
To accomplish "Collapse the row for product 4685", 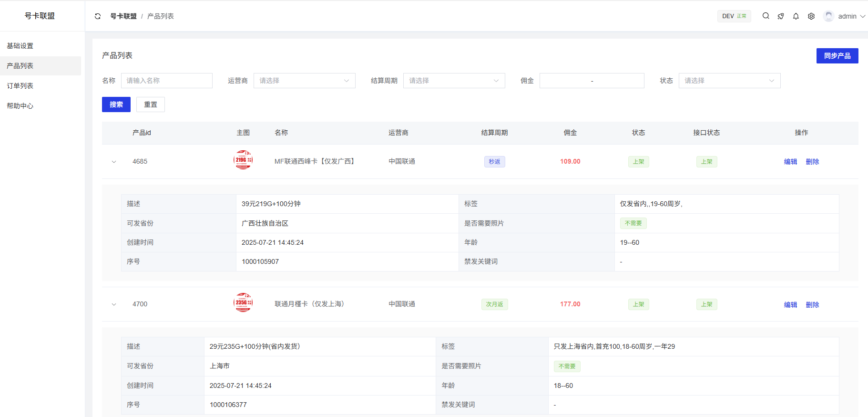I will [x=114, y=162].
